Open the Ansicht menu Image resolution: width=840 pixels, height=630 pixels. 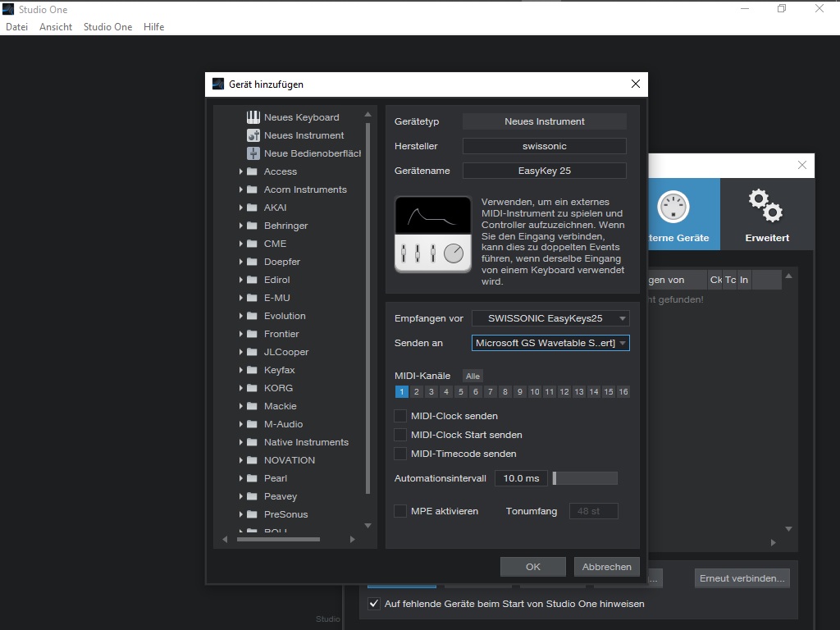click(56, 27)
